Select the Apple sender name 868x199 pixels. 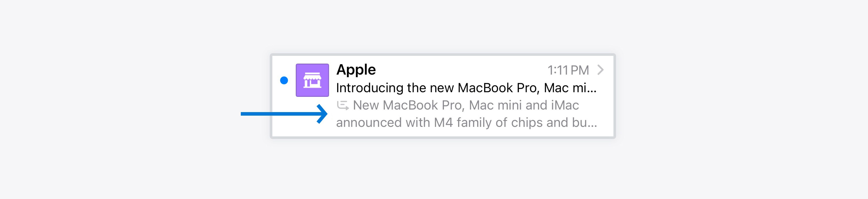(356, 70)
